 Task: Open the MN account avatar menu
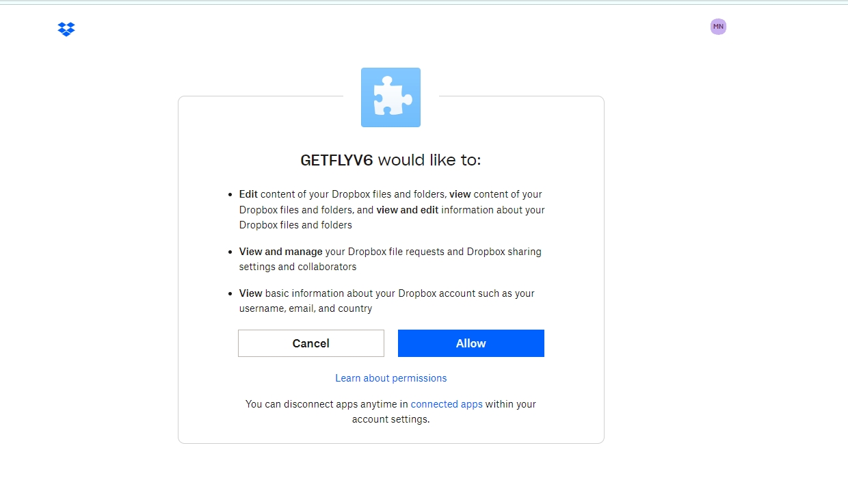pyautogui.click(x=718, y=27)
